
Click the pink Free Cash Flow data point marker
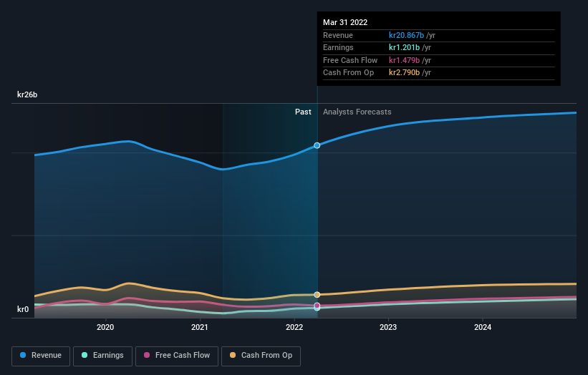[x=317, y=306]
